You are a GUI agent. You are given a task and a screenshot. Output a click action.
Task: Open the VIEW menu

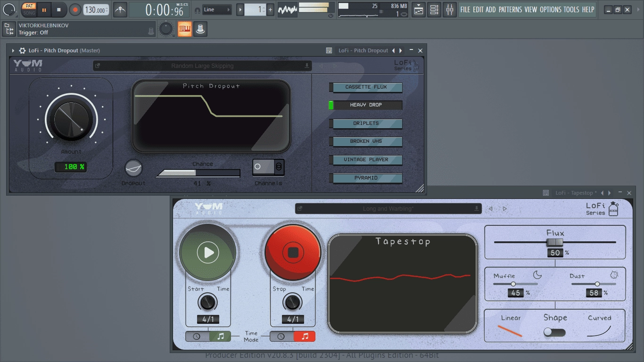(531, 9)
